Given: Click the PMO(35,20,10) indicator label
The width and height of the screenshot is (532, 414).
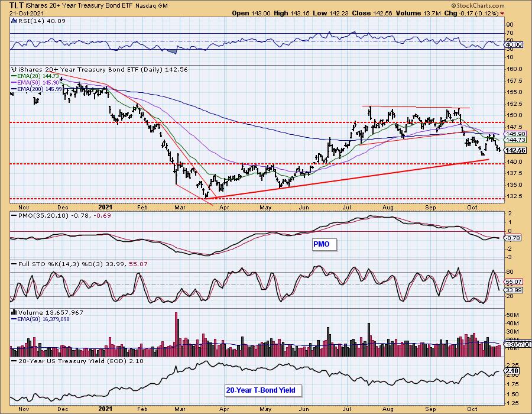Looking at the screenshot, I should tap(61, 216).
